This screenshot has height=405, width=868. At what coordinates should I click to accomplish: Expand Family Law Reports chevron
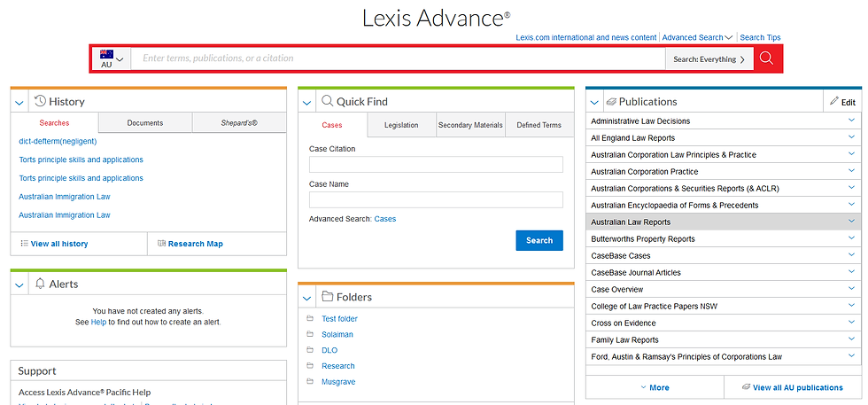[851, 339]
